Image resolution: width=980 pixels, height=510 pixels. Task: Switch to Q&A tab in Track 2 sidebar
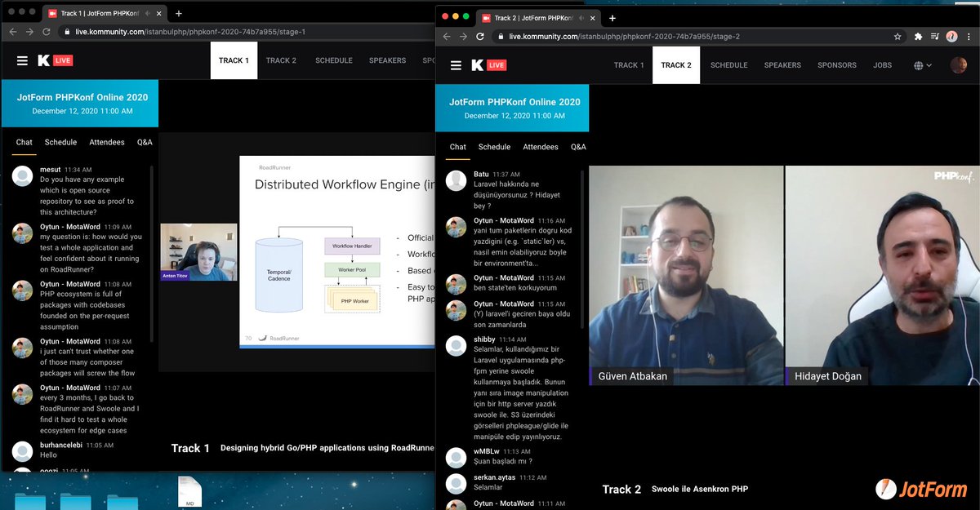578,147
